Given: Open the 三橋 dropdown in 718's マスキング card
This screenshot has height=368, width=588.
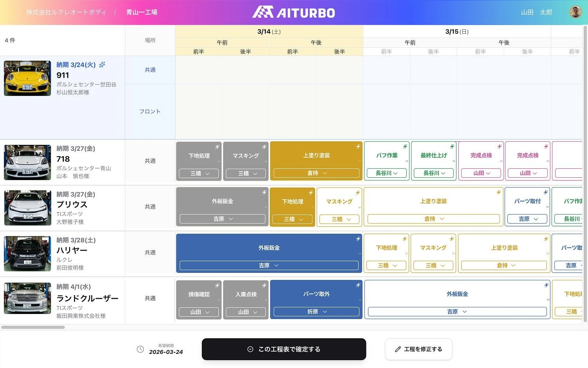Looking at the screenshot, I should (246, 173).
